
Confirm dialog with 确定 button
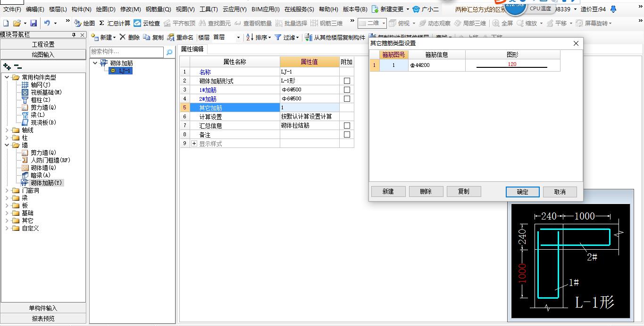tap(522, 192)
